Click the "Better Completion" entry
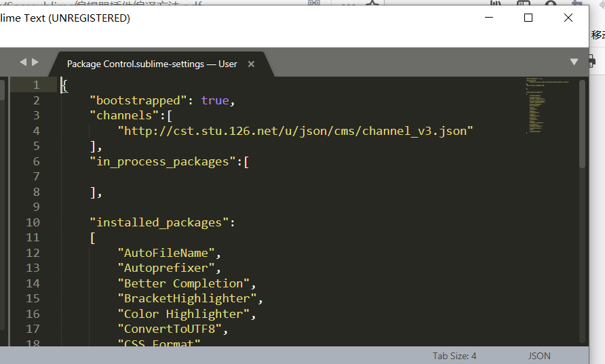605x364 pixels. (184, 283)
